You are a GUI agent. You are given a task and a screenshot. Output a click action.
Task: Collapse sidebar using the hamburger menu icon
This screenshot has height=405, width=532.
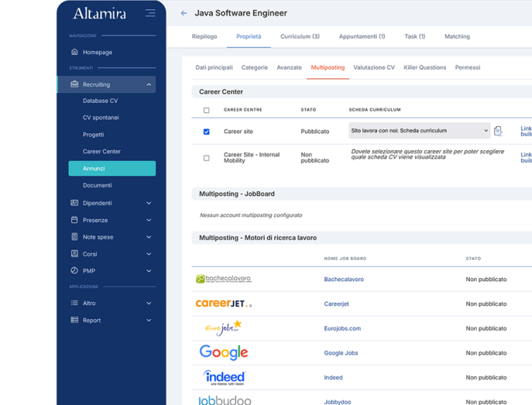150,13
